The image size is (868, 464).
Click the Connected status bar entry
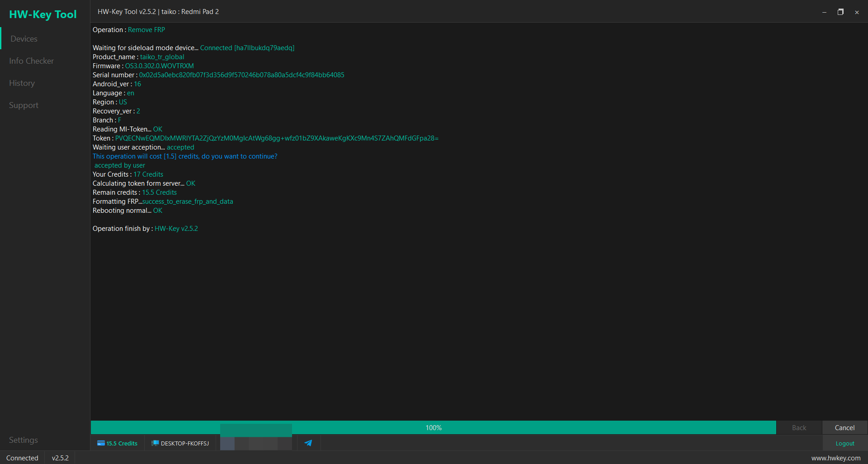coord(22,458)
